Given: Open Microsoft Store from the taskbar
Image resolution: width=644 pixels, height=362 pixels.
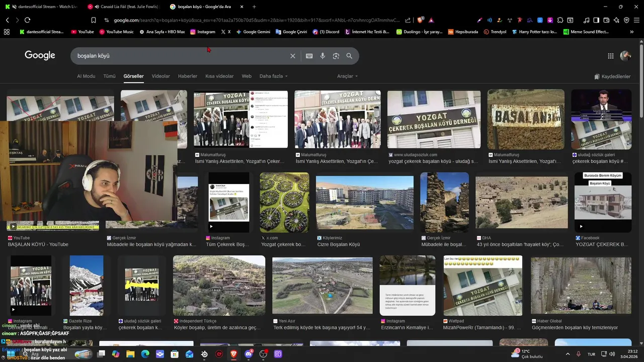Looking at the screenshot, I should 175,354.
